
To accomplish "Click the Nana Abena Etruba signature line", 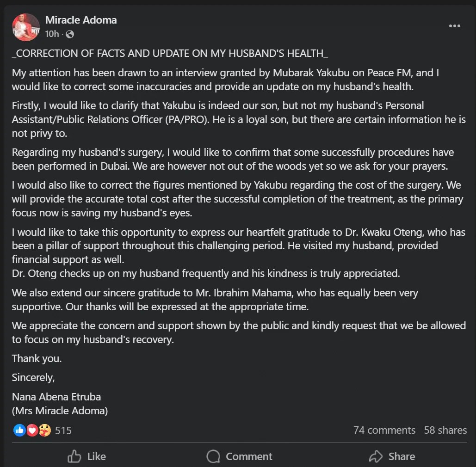I will tap(56, 397).
